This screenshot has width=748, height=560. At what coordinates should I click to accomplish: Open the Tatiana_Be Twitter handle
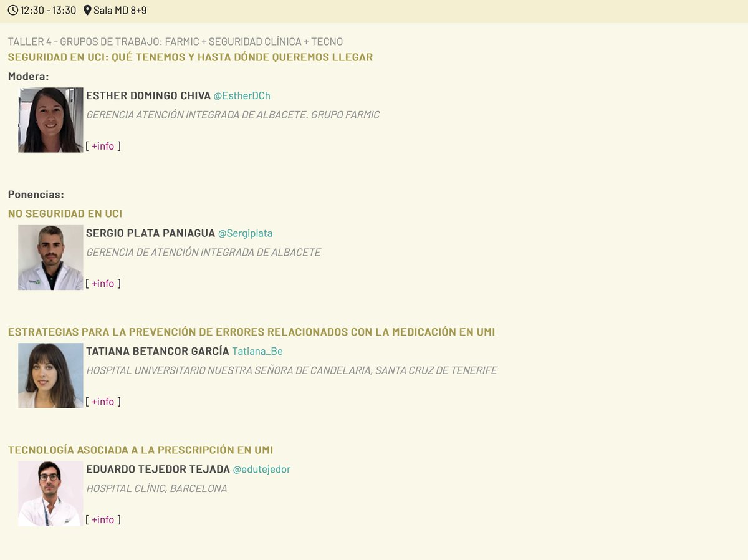[257, 352]
